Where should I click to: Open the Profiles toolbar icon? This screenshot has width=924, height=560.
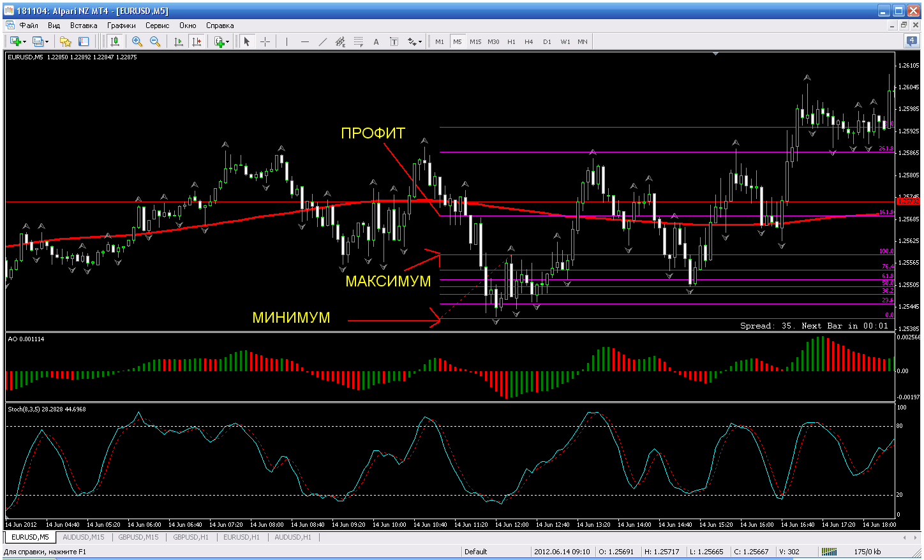coord(38,41)
